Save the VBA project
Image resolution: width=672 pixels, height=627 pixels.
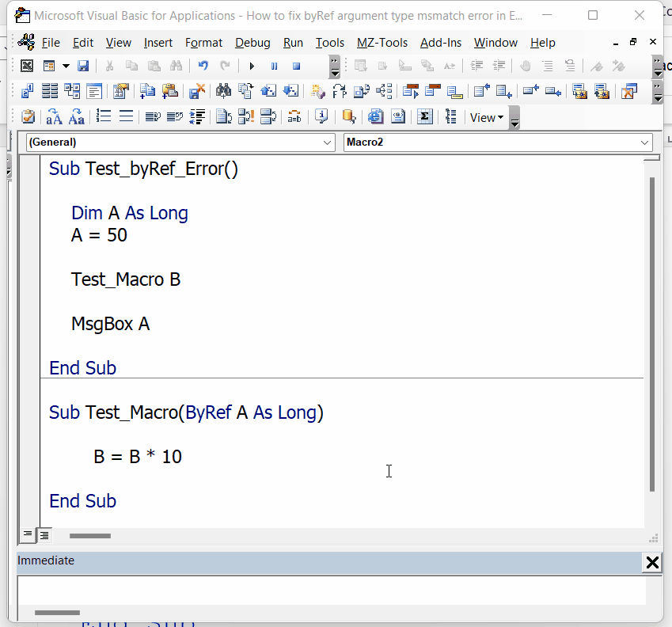point(82,66)
